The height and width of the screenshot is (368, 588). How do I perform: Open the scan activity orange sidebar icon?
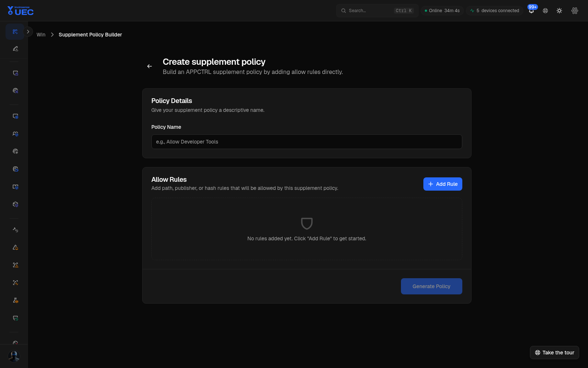15,283
